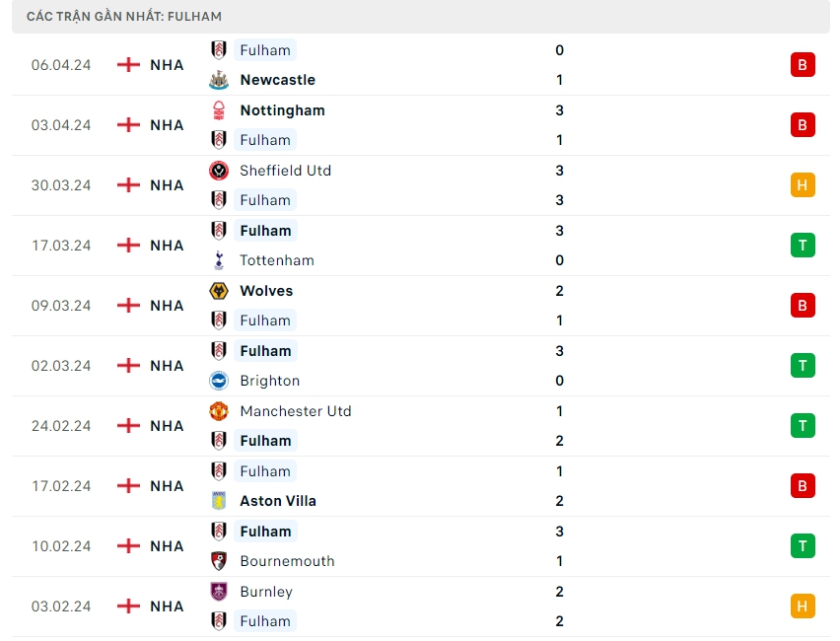Click the green T badge for 24.02.24
Image resolution: width=840 pixels, height=641 pixels.
pyautogui.click(x=803, y=426)
